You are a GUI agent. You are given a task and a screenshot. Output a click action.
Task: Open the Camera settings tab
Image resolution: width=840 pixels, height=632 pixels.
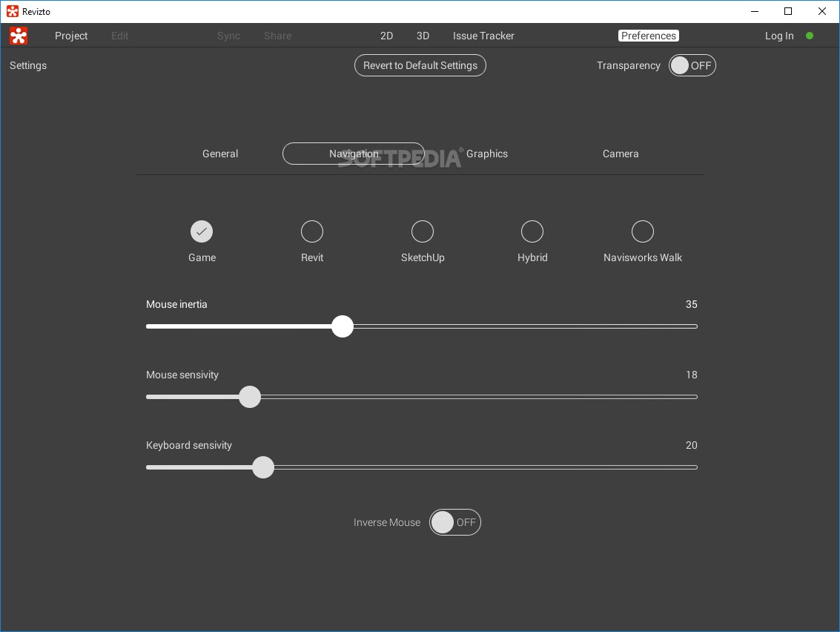coord(621,154)
